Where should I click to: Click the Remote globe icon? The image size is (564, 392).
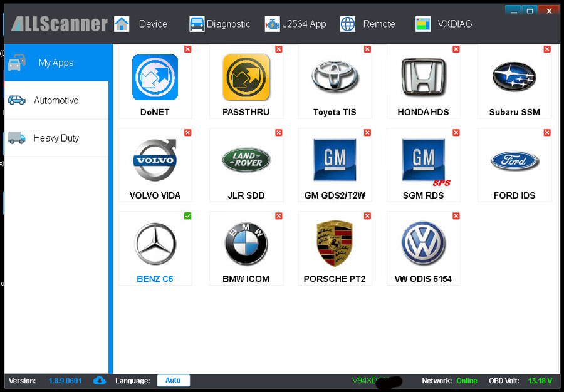click(347, 24)
